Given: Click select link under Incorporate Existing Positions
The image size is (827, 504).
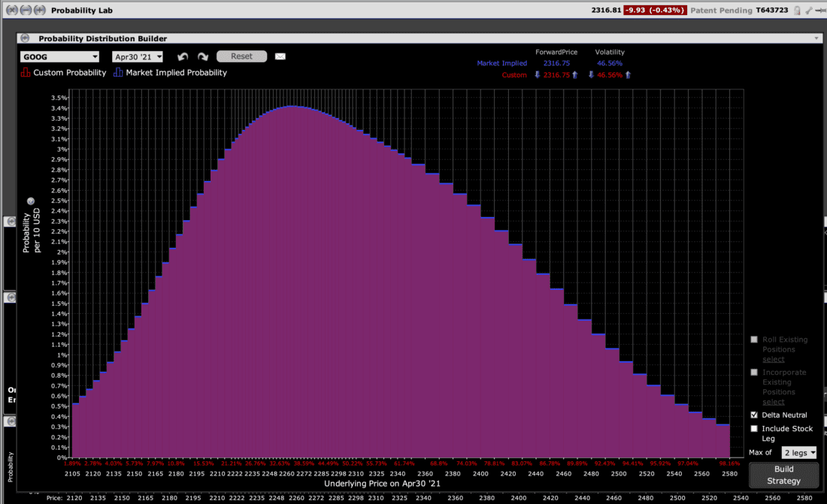Looking at the screenshot, I should click(x=773, y=402).
